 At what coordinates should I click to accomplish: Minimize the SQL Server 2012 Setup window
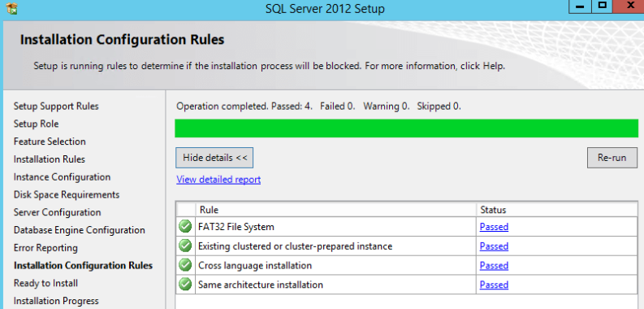pos(581,7)
